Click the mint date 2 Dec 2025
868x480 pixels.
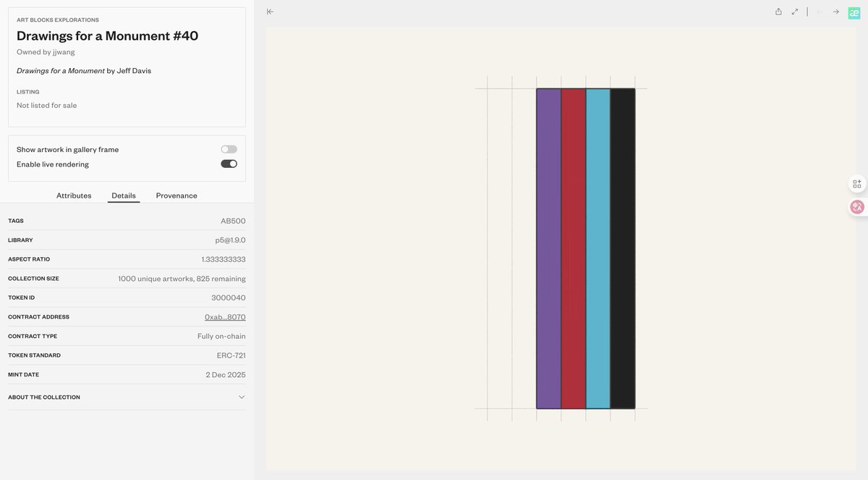coord(226,375)
